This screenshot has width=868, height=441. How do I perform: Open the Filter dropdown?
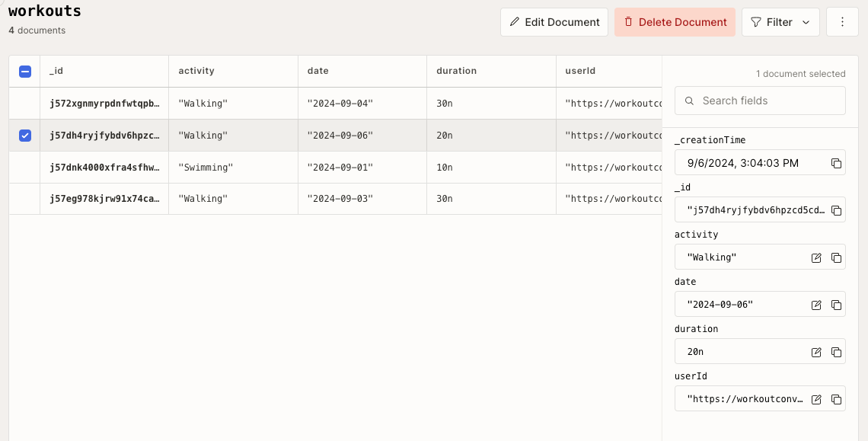click(x=780, y=22)
